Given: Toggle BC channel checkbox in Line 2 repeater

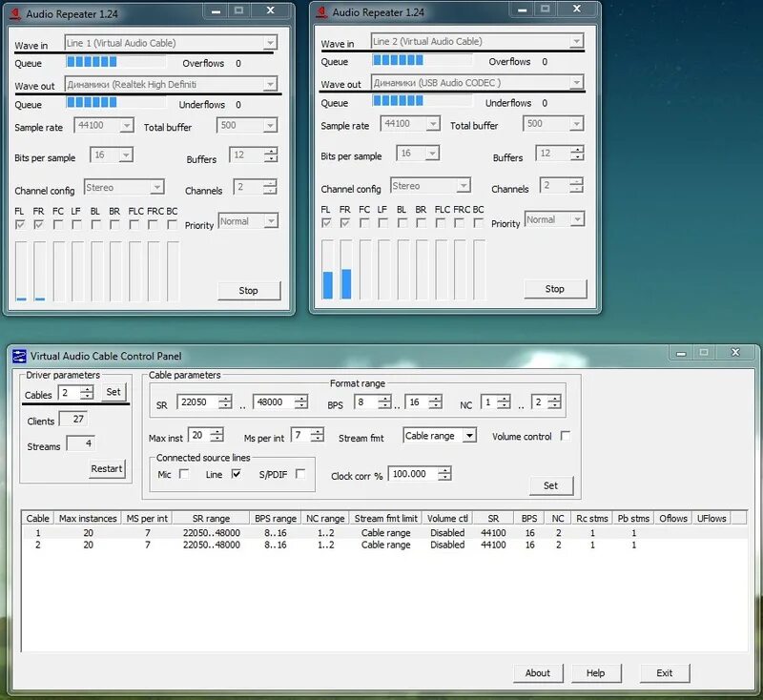Looking at the screenshot, I should click(479, 223).
